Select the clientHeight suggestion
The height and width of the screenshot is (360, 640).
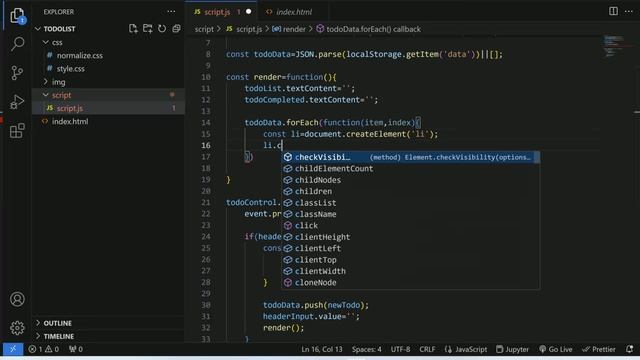pos(411,237)
